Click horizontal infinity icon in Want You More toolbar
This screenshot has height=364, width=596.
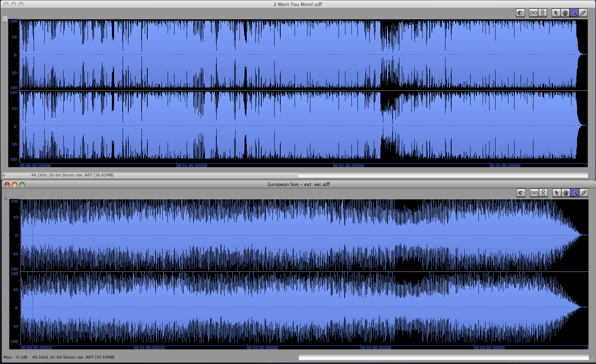(x=533, y=13)
